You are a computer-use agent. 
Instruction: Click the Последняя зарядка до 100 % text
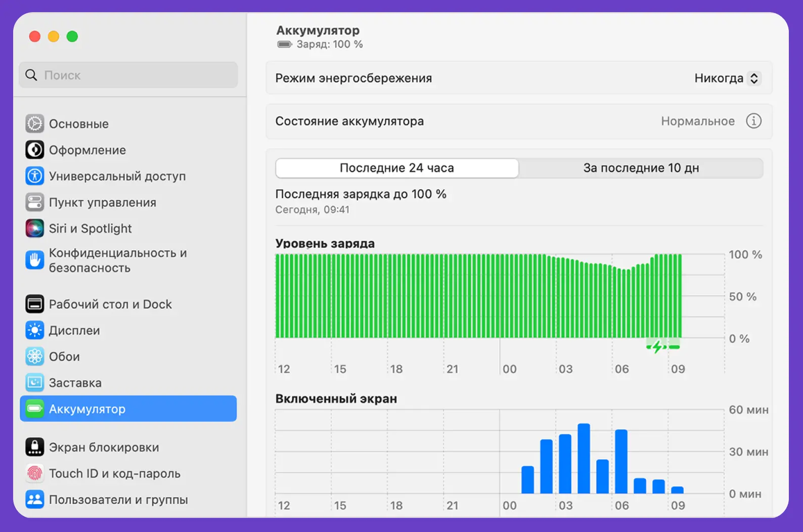click(x=361, y=194)
